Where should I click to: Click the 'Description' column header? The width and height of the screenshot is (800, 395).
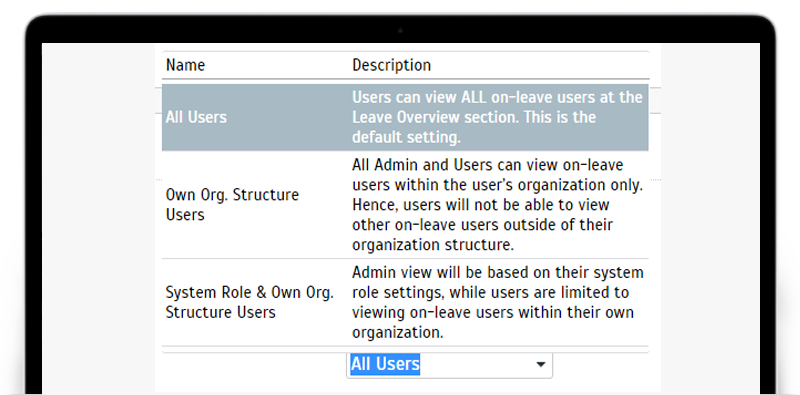click(391, 65)
